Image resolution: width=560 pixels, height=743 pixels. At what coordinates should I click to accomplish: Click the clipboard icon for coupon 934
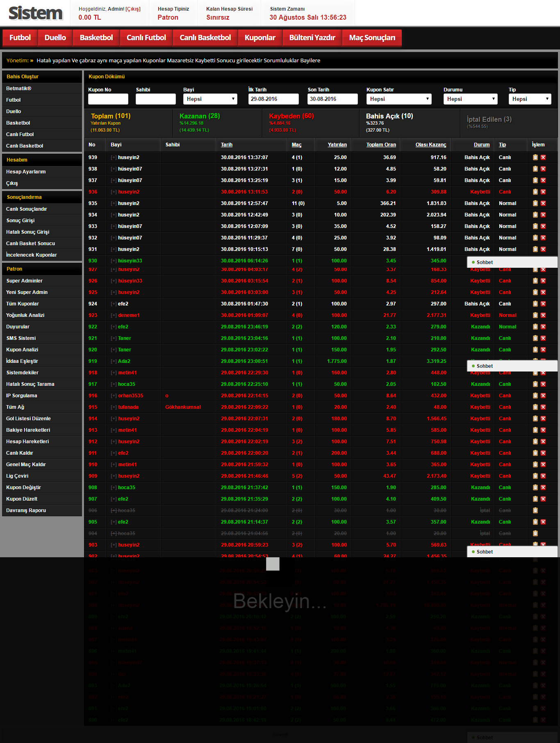535,215
